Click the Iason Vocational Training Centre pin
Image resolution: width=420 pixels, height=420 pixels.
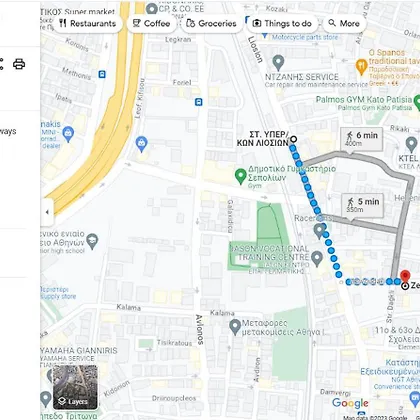317,259
